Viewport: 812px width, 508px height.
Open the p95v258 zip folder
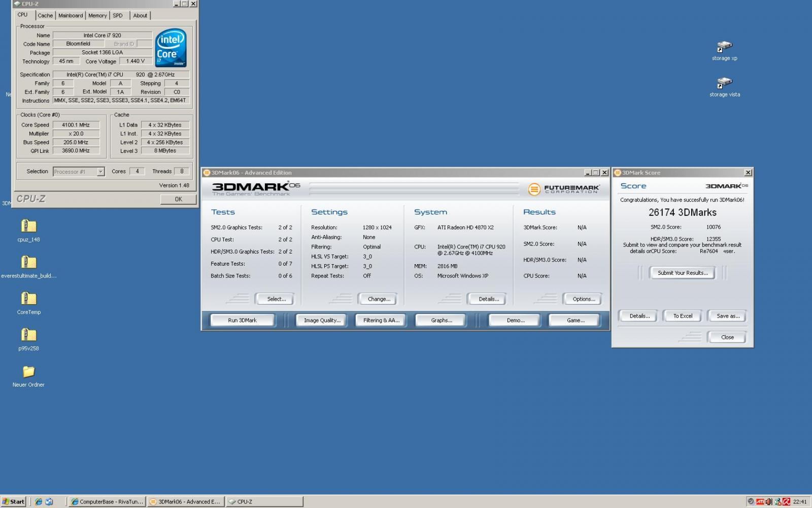[x=28, y=335]
